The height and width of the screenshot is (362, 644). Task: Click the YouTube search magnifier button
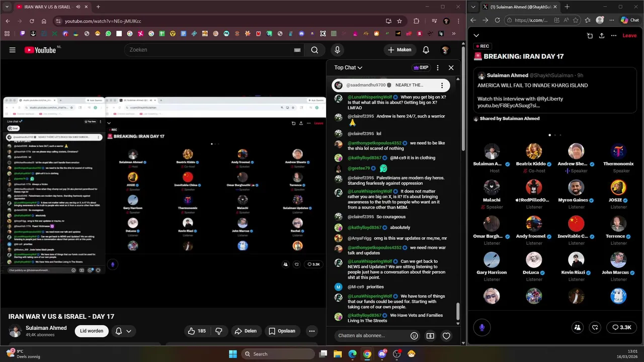click(x=314, y=50)
